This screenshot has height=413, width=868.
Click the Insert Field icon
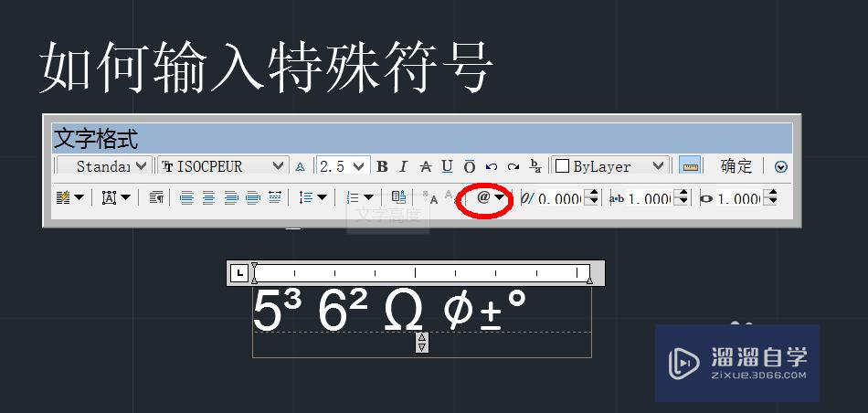tap(398, 197)
